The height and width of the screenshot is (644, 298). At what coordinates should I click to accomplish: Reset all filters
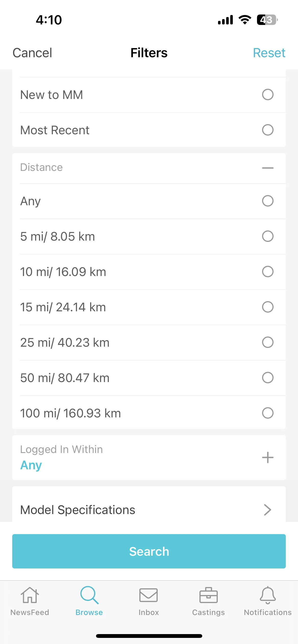coord(269,53)
